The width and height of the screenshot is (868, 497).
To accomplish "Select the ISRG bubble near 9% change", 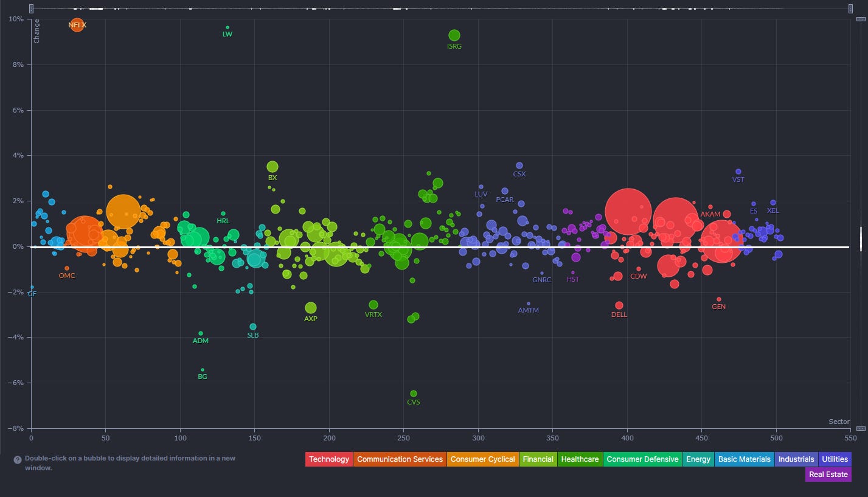I will point(454,35).
